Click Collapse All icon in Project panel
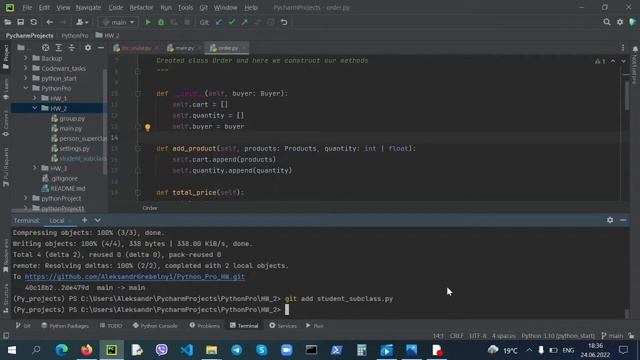Image resolution: width=640 pixels, height=360 pixels. 72,48
